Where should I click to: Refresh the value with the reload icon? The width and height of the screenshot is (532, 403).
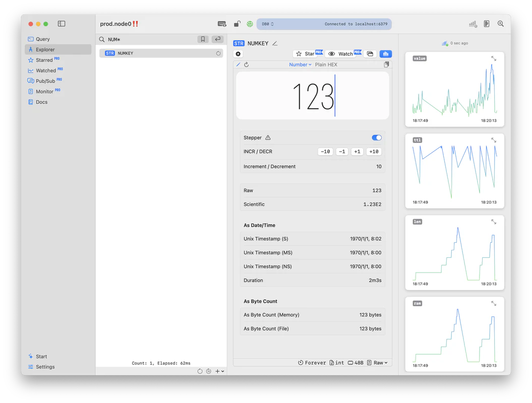247,64
